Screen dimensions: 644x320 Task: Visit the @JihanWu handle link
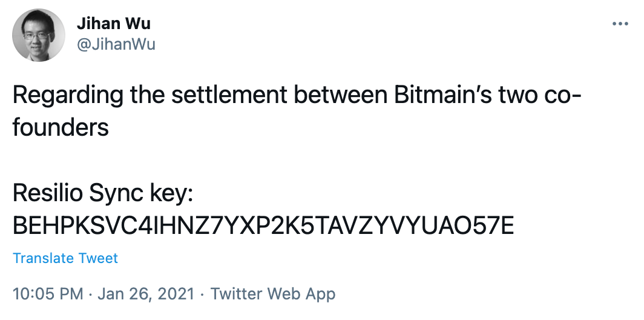[x=116, y=44]
